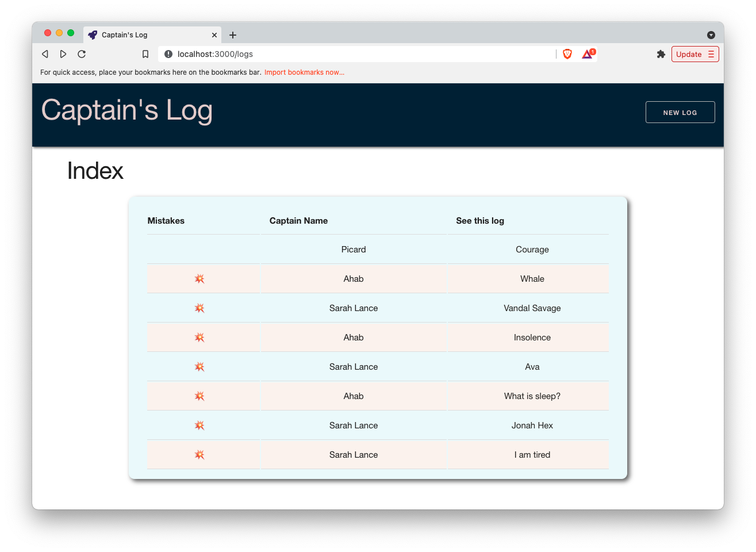Open the Insolence log
This screenshot has width=756, height=552.
coord(532,338)
